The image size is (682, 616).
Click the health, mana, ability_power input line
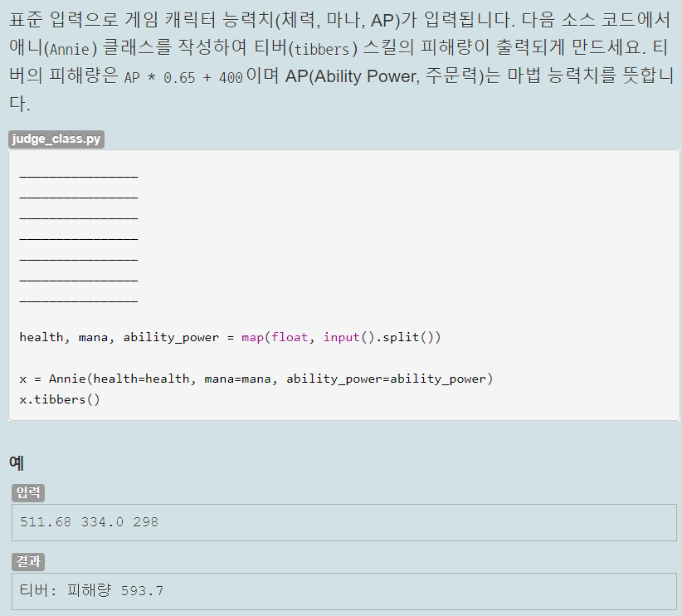[x=230, y=337]
